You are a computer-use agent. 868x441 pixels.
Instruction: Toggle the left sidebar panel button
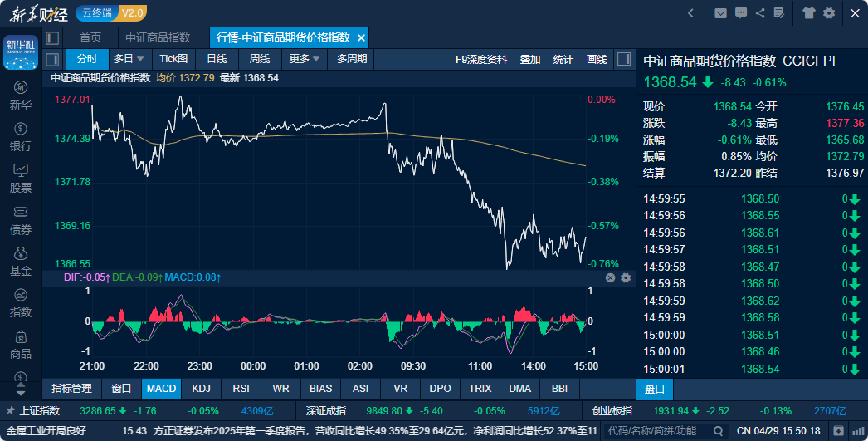coord(52,38)
